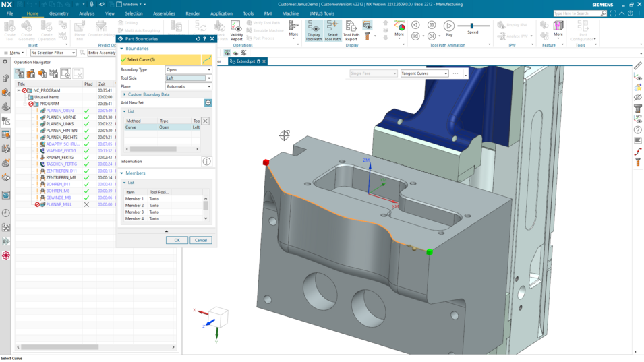Toggle the BOHREN_M8 path checkmark

[x=86, y=191]
